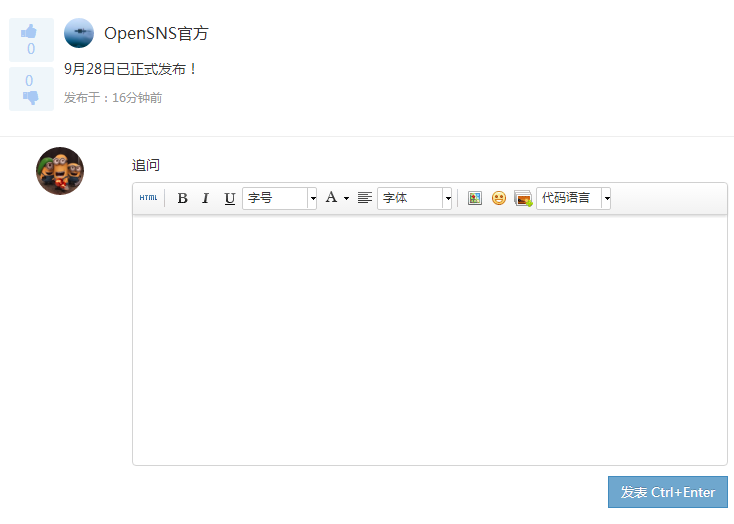Image resolution: width=734 pixels, height=524 pixels.
Task: Expand the font color dropdown arrow
Action: coord(346,199)
